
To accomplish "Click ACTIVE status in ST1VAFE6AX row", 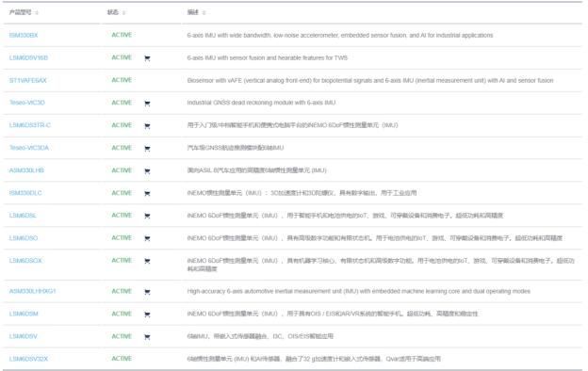I will click(x=122, y=80).
